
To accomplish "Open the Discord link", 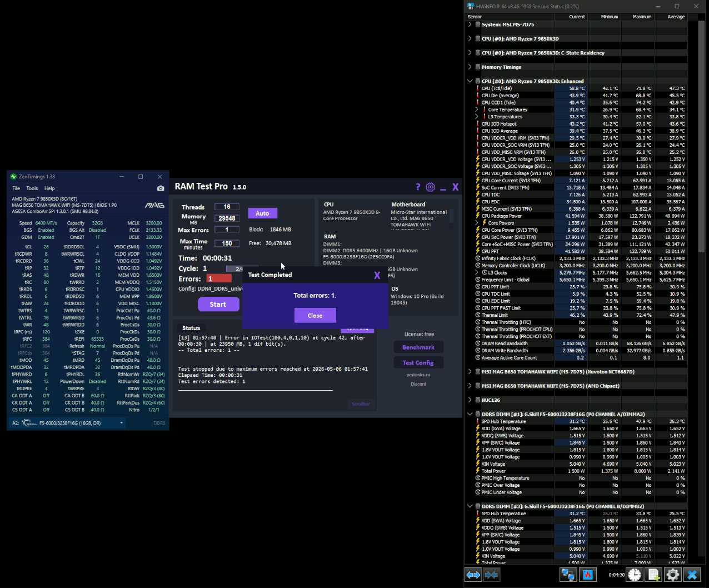I will pos(418,384).
